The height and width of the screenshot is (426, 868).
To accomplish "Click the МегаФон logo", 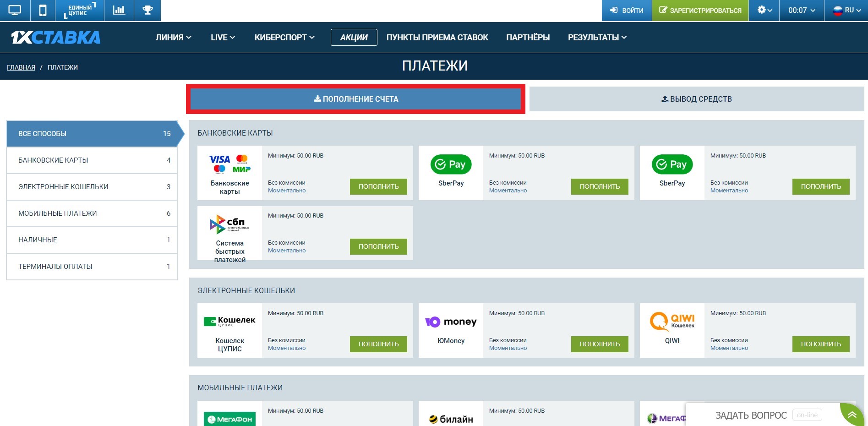I will pos(229,419).
